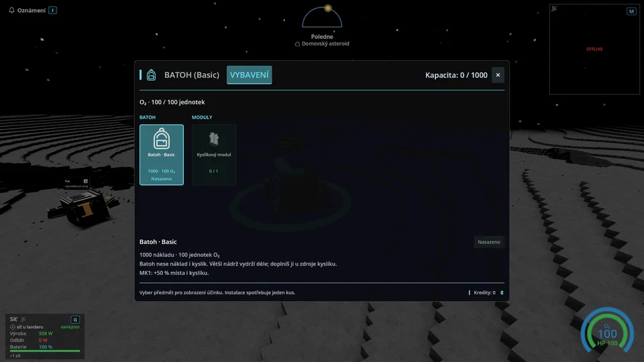Viewport: 644px width, 362px height.
Task: Click the Domovský asteroid location label
Action: tap(325, 44)
